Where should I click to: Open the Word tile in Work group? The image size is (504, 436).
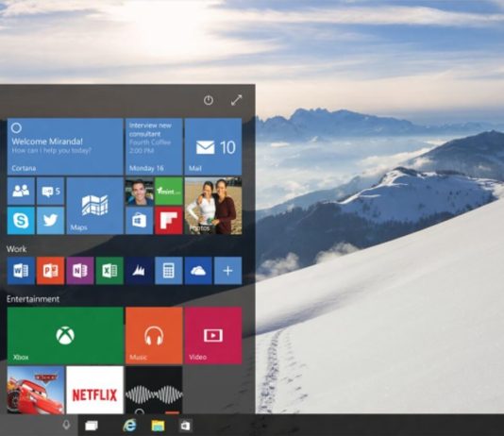21,271
